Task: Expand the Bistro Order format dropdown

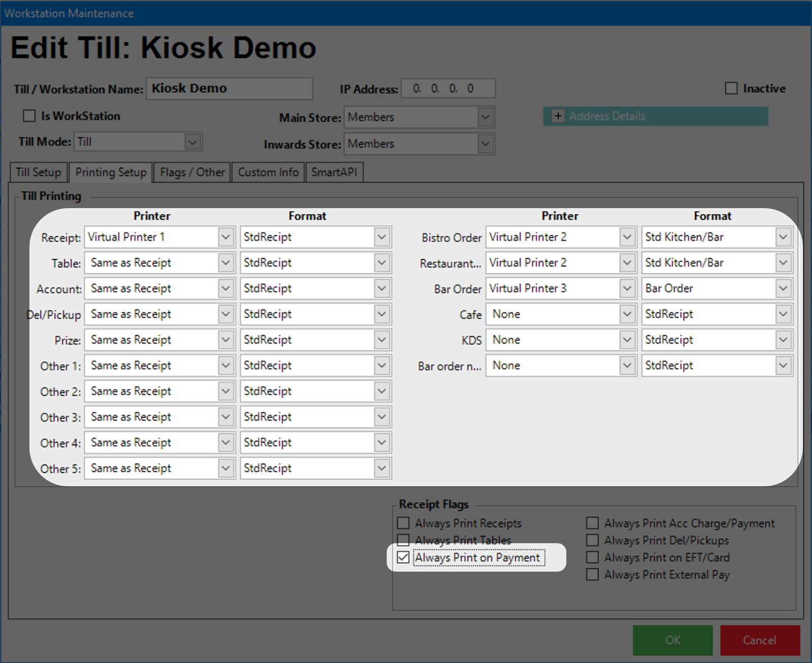Action: click(783, 237)
